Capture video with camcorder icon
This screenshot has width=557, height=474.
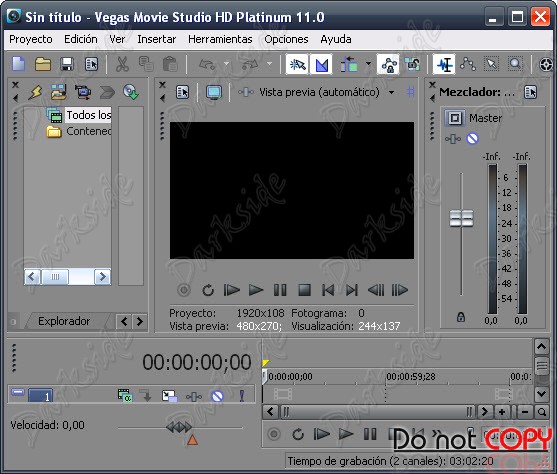[83, 92]
